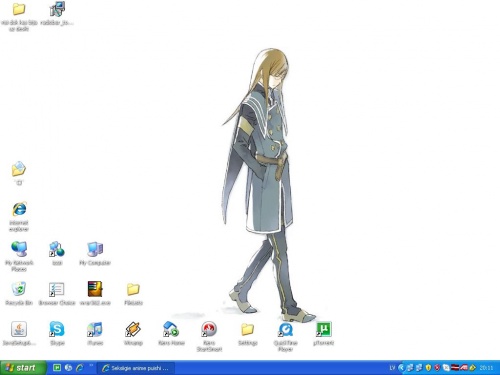Screen dimensions: 500x375
Task: Select the folder right of the WinRAR icon
Action: tap(133, 289)
